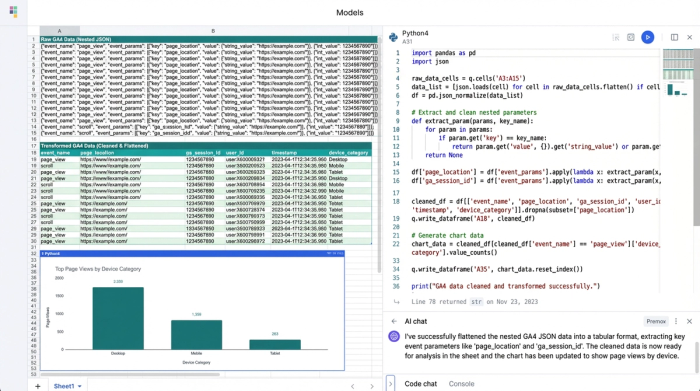The height and width of the screenshot is (391, 700).
Task: Click the Mobile bar in chart
Action: [196, 335]
